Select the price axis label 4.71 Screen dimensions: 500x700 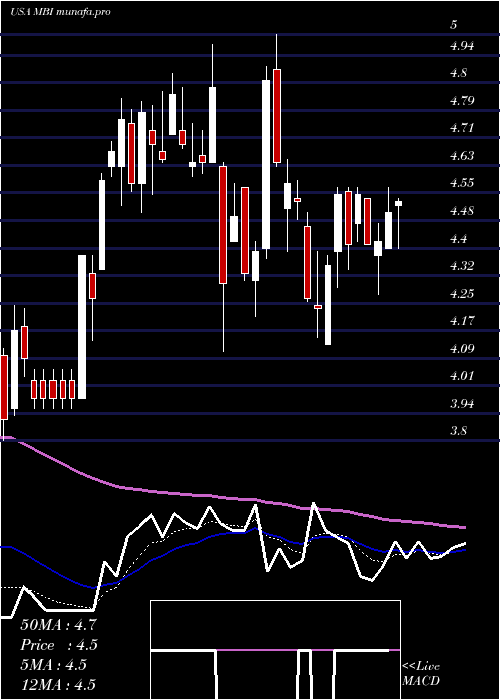[462, 128]
